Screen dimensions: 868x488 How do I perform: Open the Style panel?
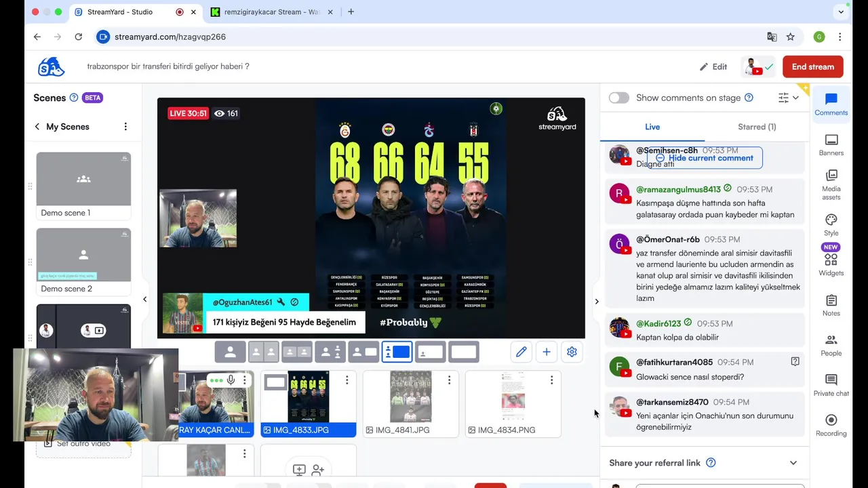[831, 225]
